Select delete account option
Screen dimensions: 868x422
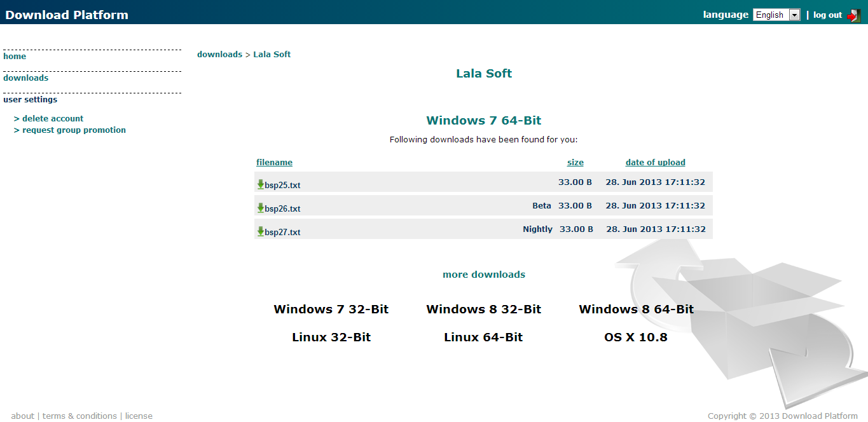[x=52, y=118]
